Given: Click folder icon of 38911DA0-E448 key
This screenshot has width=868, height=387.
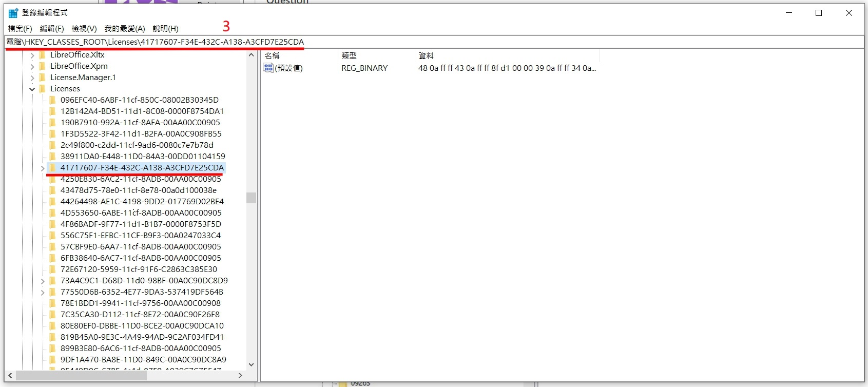Looking at the screenshot, I should [x=52, y=157].
